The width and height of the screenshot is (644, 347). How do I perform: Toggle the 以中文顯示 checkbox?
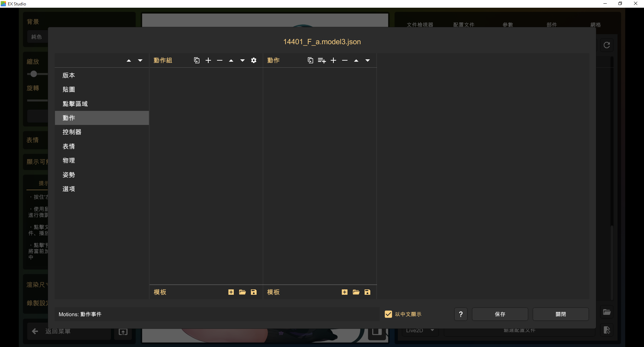click(x=388, y=314)
